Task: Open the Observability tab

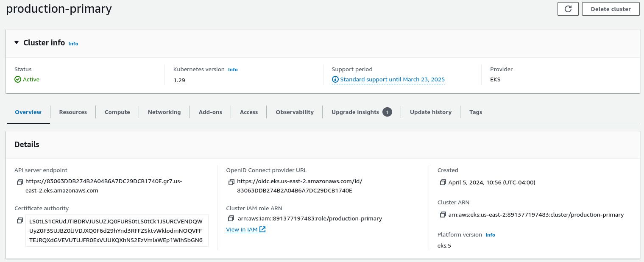Action: [x=295, y=112]
